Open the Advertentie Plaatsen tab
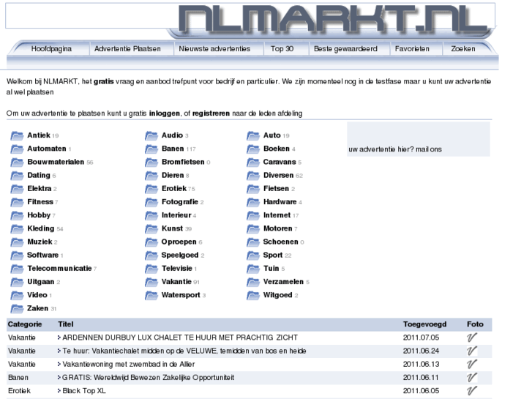The width and height of the screenshot is (532, 399). [127, 49]
